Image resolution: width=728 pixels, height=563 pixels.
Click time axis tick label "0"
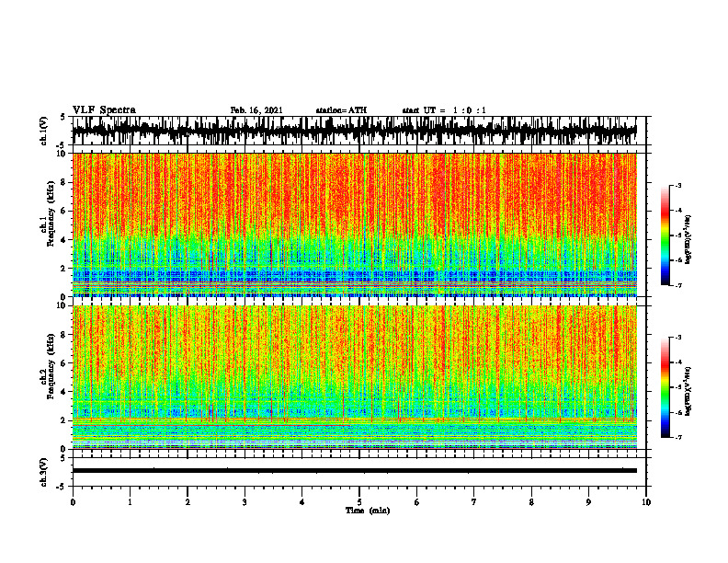[73, 502]
